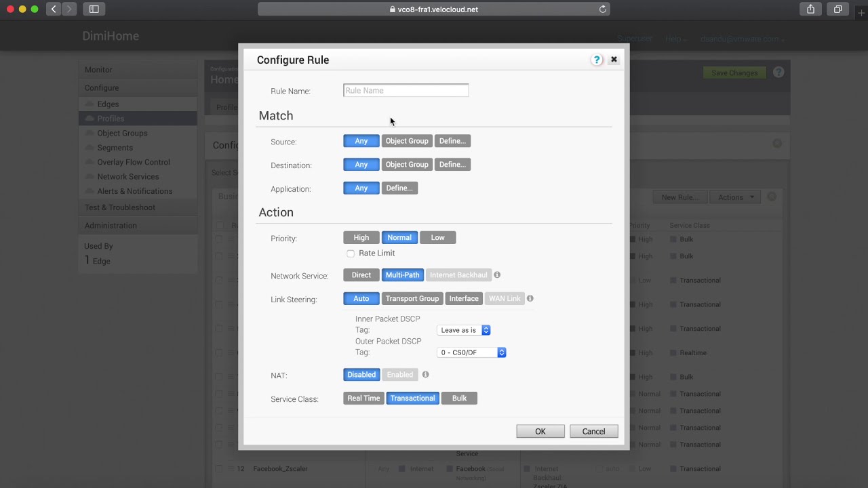The height and width of the screenshot is (488, 868).
Task: Click the Safari address bar
Action: pyautogui.click(x=434, y=9)
